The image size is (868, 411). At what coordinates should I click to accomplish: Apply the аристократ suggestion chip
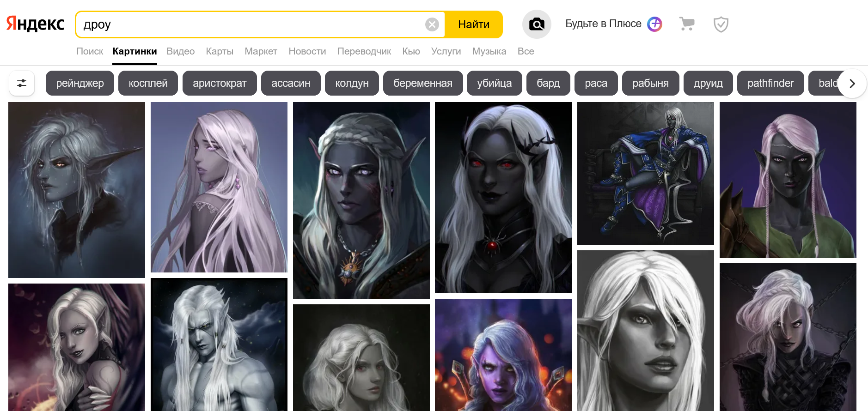220,83
